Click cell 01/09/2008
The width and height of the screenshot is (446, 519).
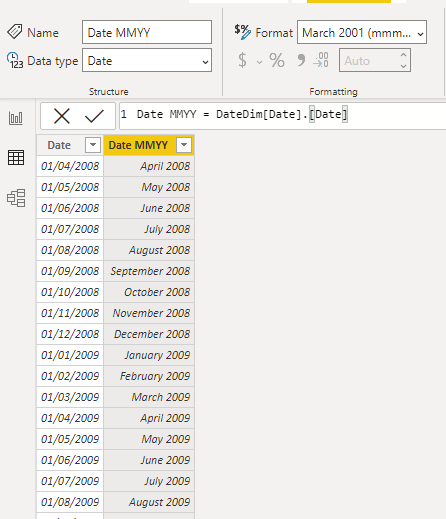(x=70, y=271)
